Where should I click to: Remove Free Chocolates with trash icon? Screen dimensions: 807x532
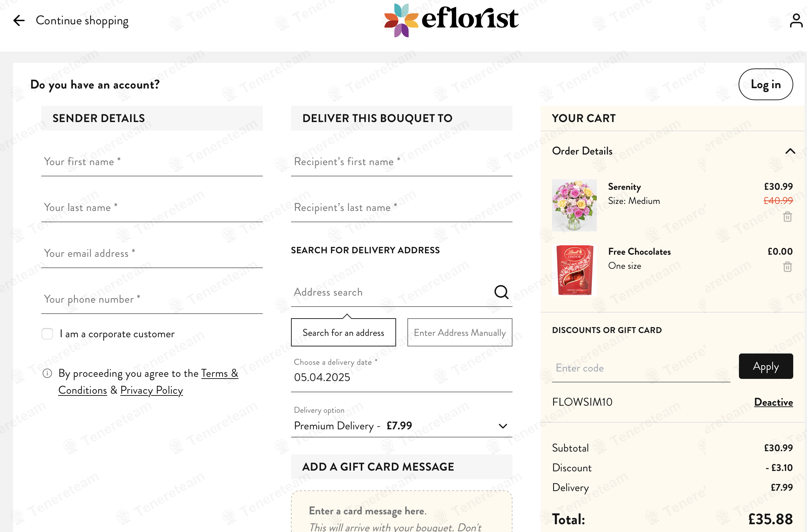[787, 267]
